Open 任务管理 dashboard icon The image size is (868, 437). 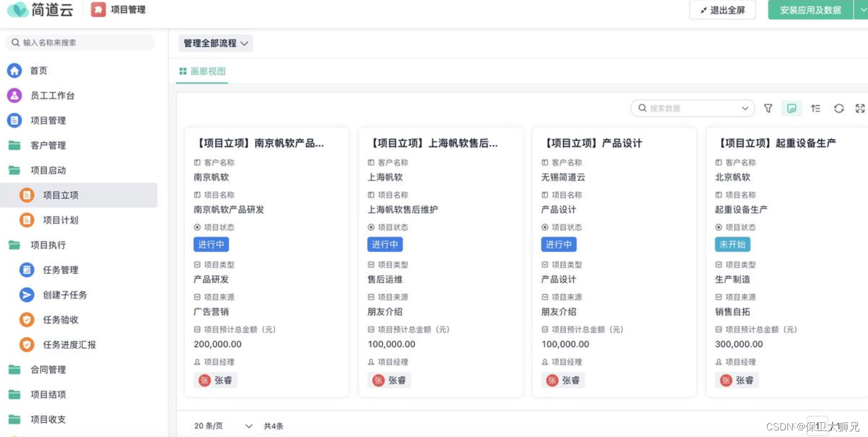click(x=27, y=270)
